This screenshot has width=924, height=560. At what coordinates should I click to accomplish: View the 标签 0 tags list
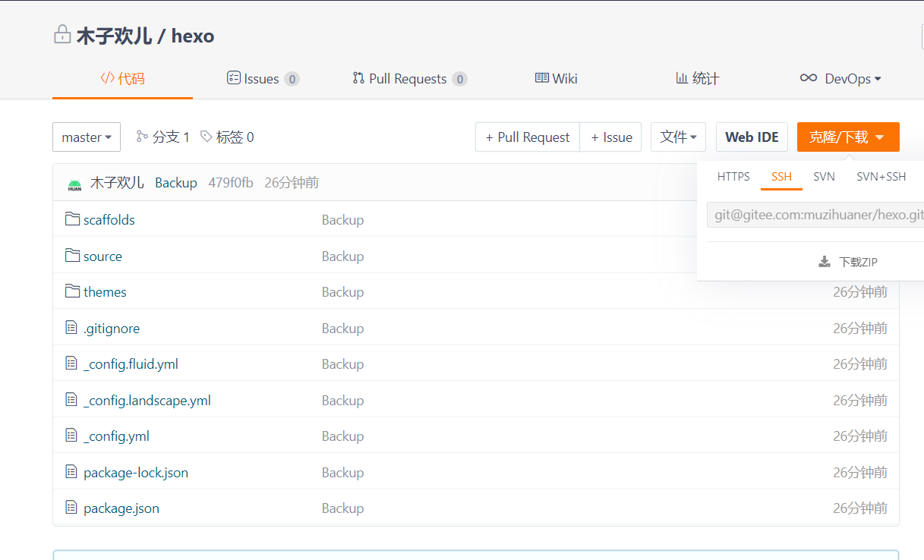pyautogui.click(x=227, y=137)
